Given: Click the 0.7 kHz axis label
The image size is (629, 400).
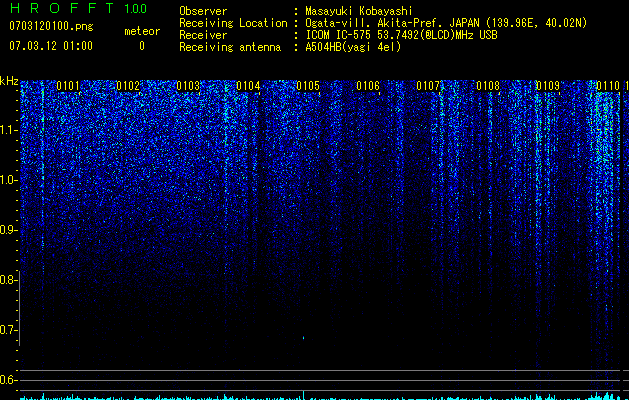Looking at the screenshot, I should coord(8,330).
